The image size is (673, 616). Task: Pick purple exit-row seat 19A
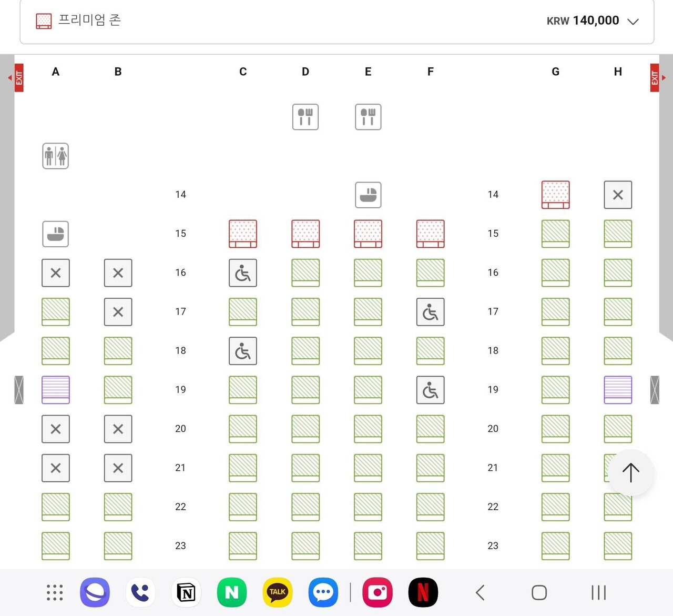pos(56,390)
